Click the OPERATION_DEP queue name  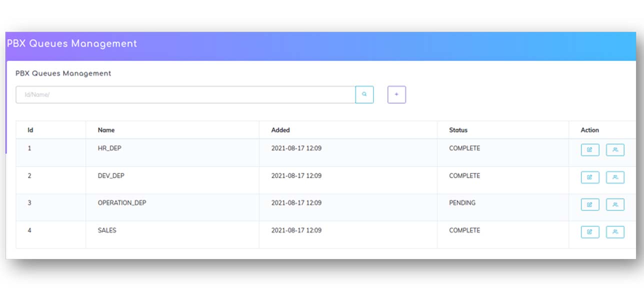coord(122,203)
